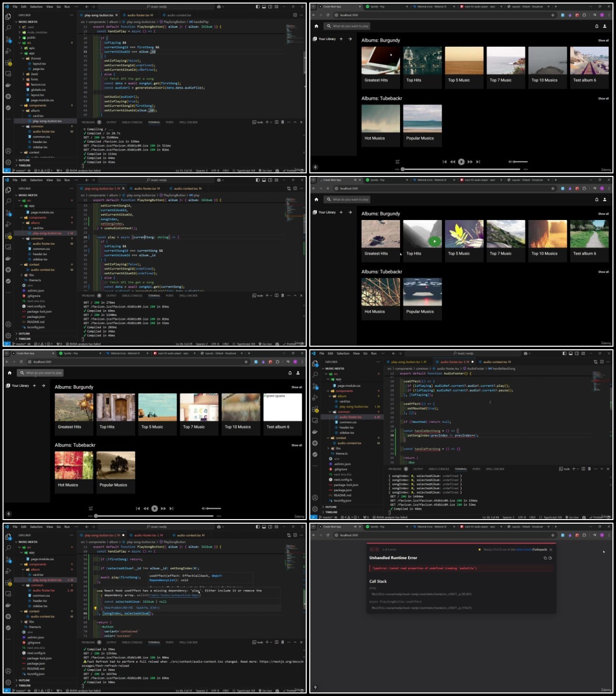Image resolution: width=616 pixels, height=696 pixels.
Task: Add to Your Library plus, laptop-cover browser
Action: [x=341, y=39]
